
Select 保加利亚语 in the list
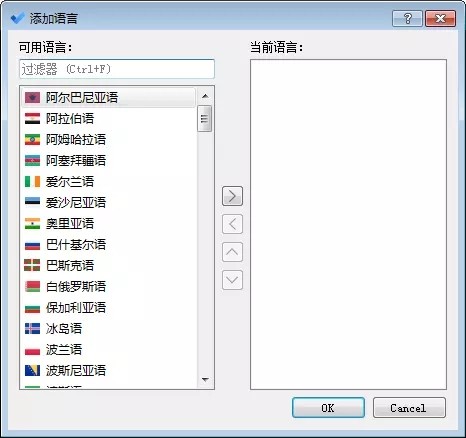pyautogui.click(x=108, y=308)
